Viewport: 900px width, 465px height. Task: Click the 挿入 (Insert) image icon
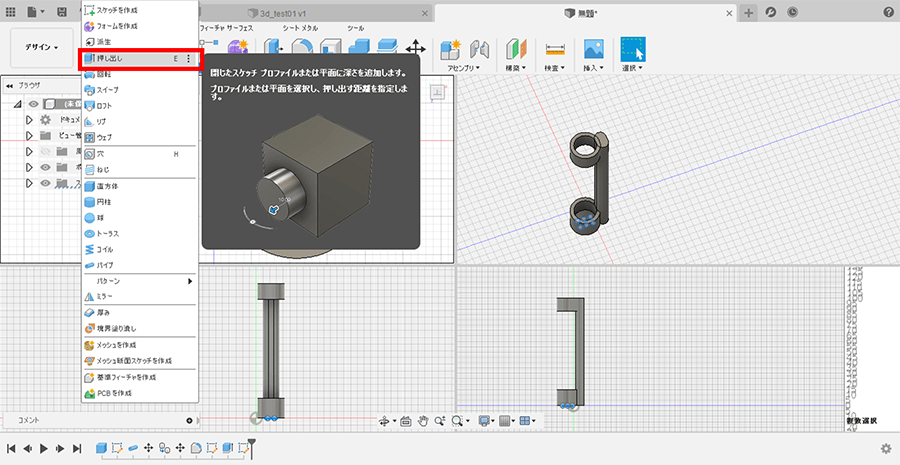click(x=593, y=49)
